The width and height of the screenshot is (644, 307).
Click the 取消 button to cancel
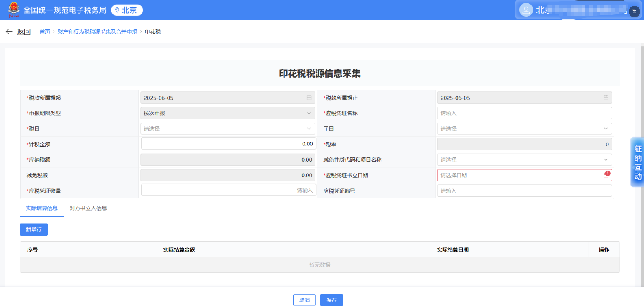coord(304,300)
